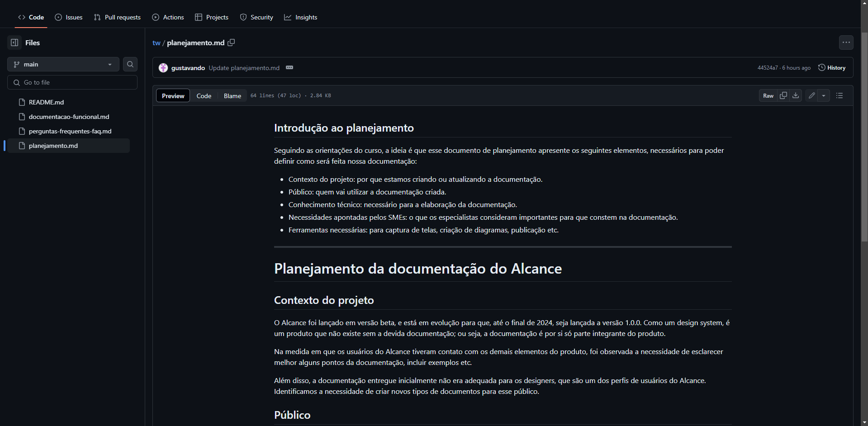
Task: Click the tw repository breadcrumb link
Action: [157, 43]
